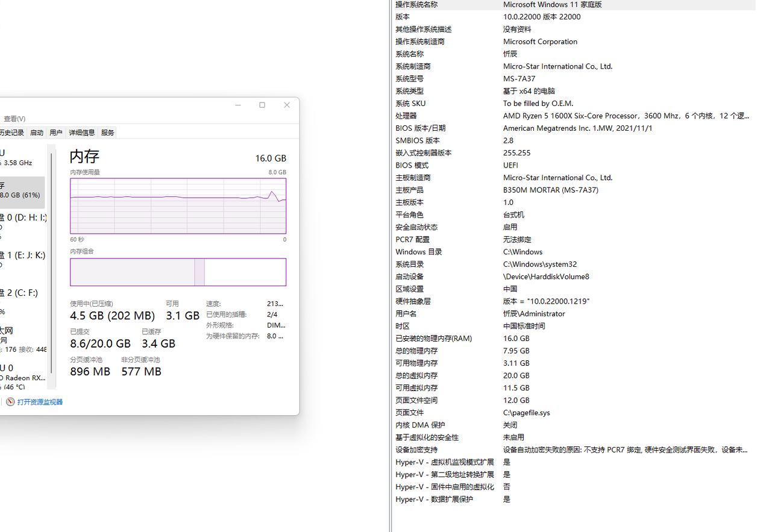Close the Task Manager window
Screen dimensions: 781x532
pyautogui.click(x=287, y=105)
